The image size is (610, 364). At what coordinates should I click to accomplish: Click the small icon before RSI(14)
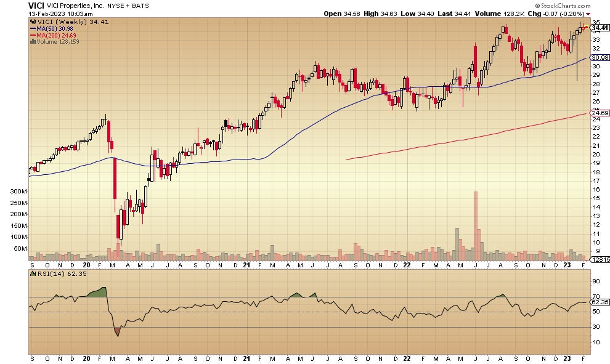(33, 274)
